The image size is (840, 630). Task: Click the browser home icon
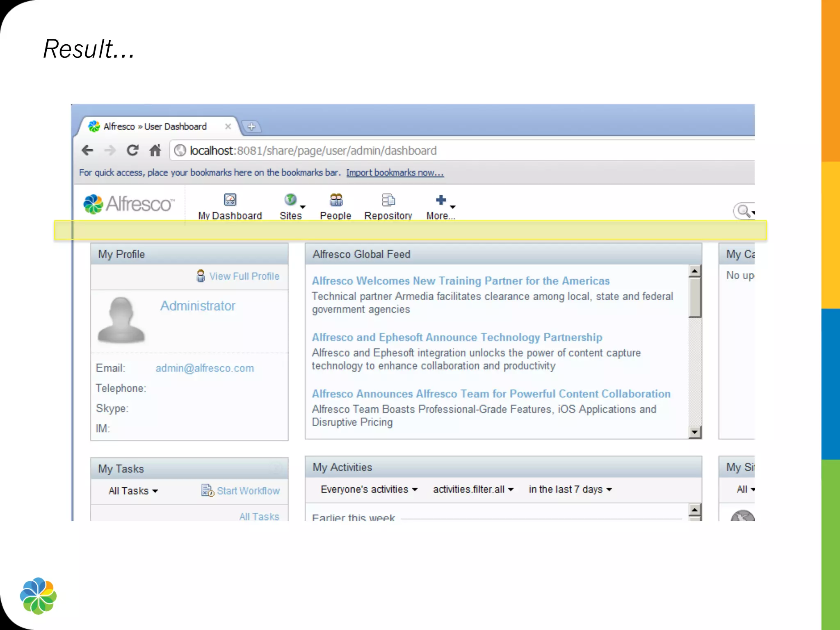click(x=155, y=151)
